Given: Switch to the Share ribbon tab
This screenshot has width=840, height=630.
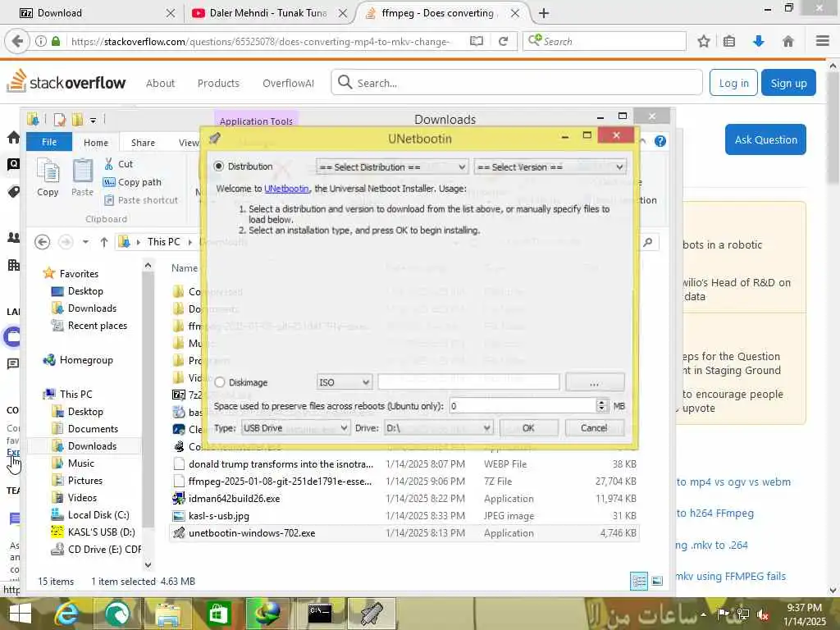Looking at the screenshot, I should [143, 143].
